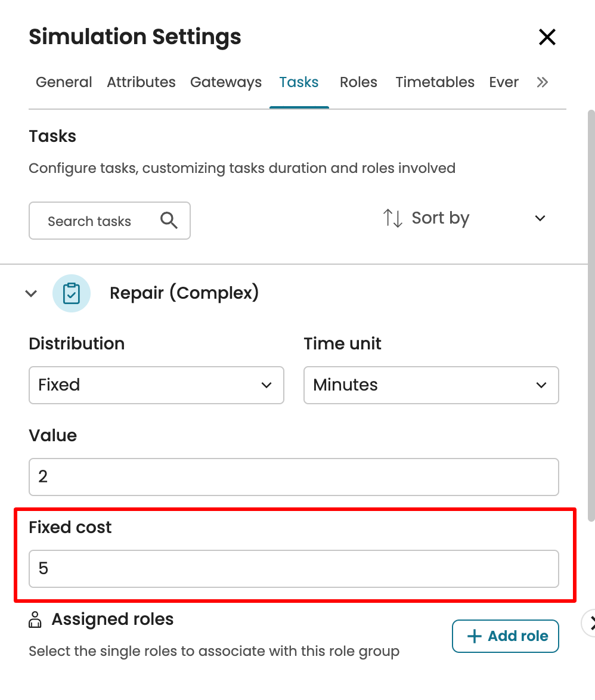Image resolution: width=595 pixels, height=700 pixels.
Task: Close the Simulation Settings panel
Action: [x=547, y=37]
